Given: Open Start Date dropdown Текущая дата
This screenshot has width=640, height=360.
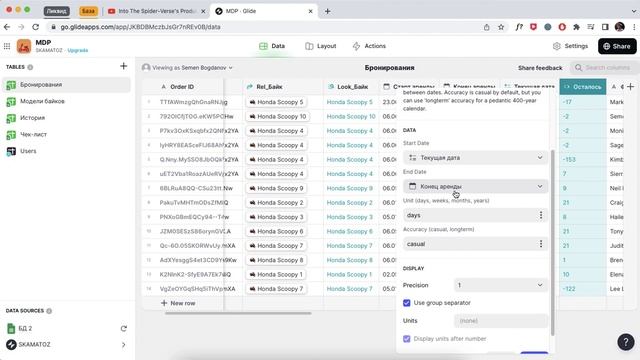Looking at the screenshot, I should (476, 158).
